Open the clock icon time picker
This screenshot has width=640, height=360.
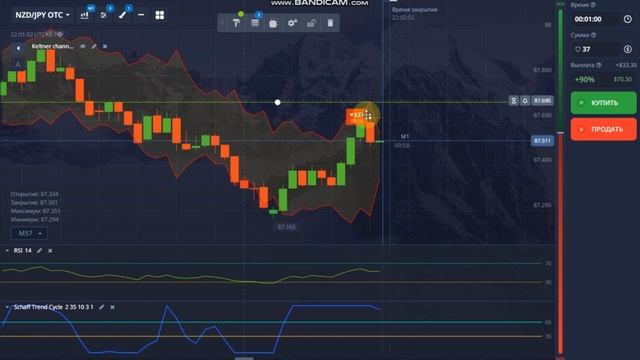tap(628, 19)
